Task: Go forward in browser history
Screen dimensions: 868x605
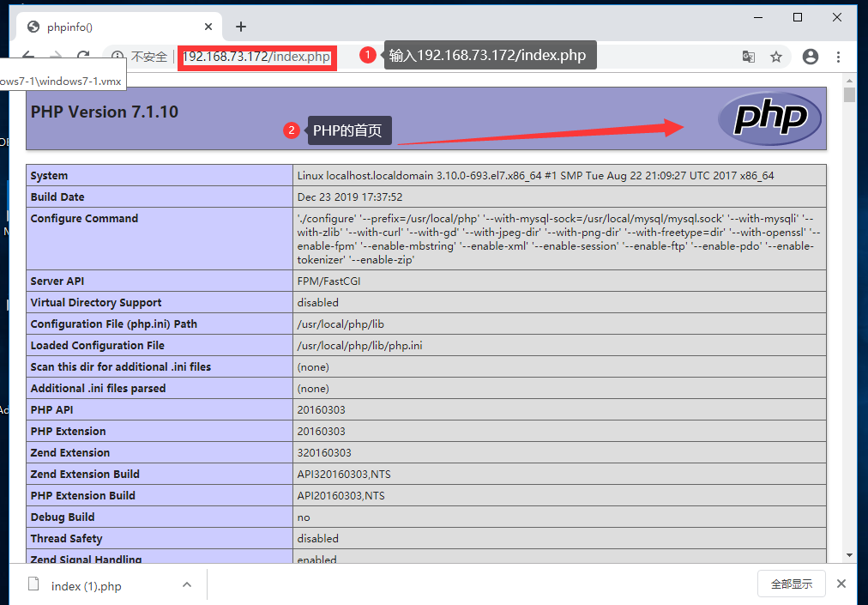Action: click(x=56, y=56)
